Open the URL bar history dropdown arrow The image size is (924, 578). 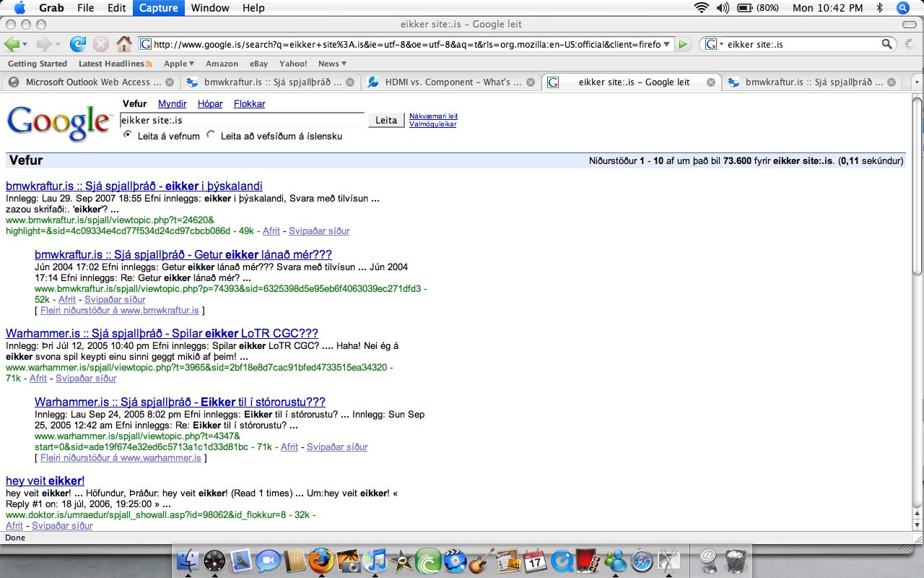(x=666, y=44)
